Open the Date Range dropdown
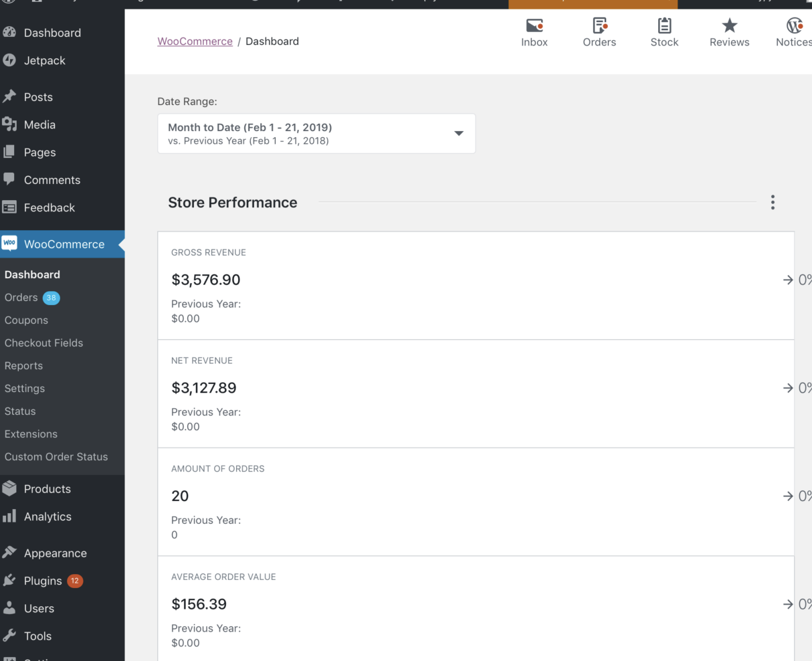Image resolution: width=812 pixels, height=661 pixels. tap(316, 134)
